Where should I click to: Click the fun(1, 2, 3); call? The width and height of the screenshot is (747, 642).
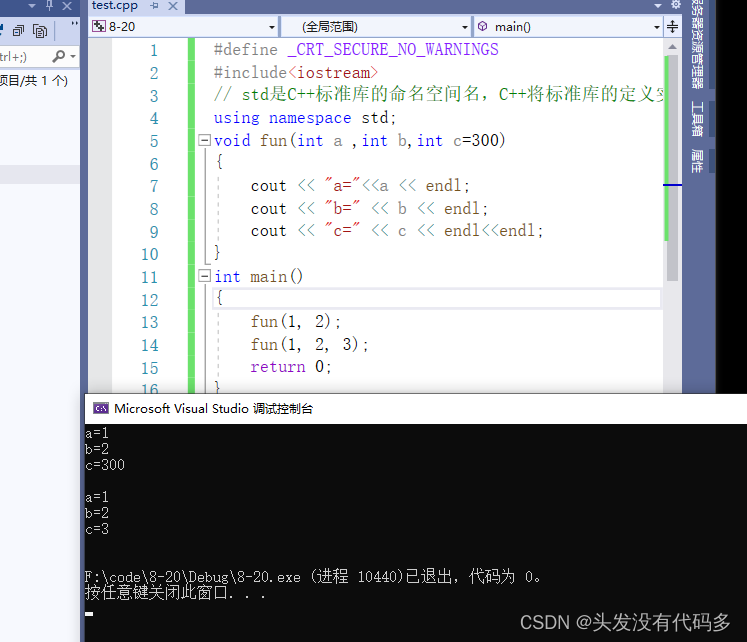coord(310,344)
